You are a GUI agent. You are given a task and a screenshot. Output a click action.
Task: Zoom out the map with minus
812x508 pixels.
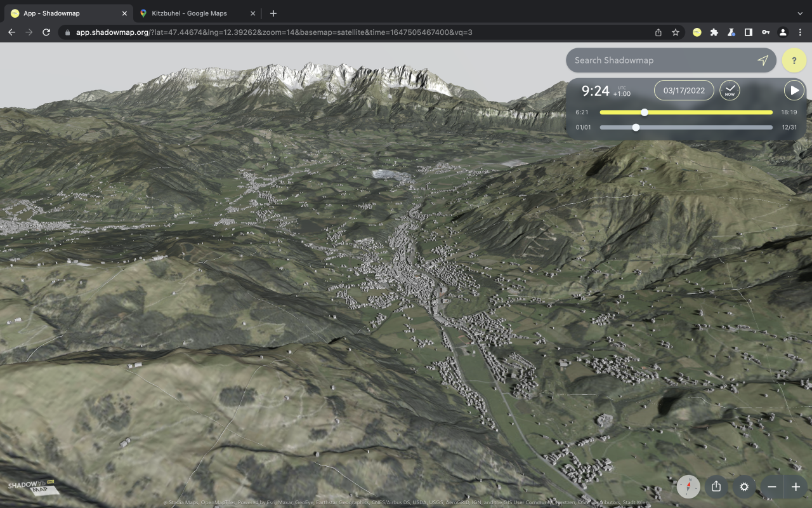click(772, 486)
